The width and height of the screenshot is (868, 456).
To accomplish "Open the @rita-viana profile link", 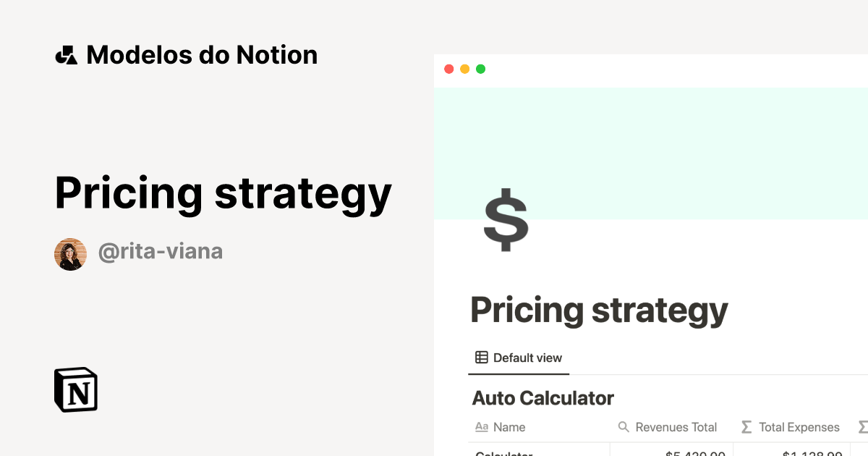I will (x=161, y=251).
